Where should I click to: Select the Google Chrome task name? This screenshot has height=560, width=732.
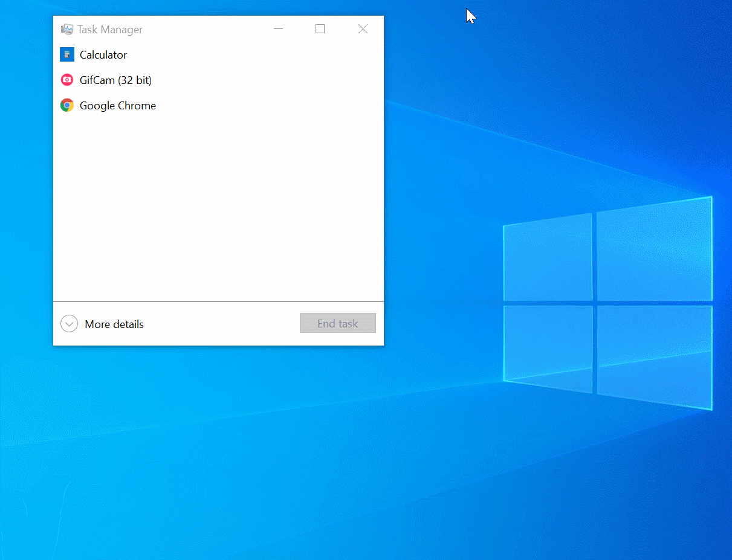click(118, 106)
